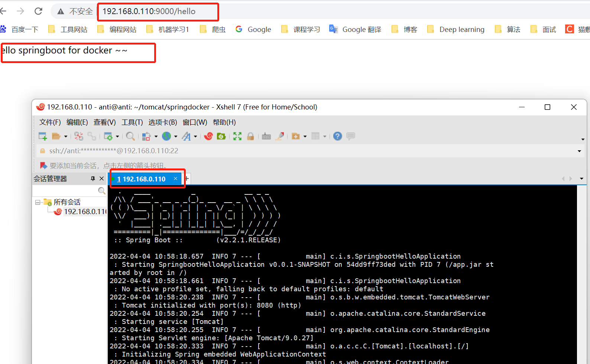
Task: Expand dropdown next to folder-plus icon
Action: (x=305, y=137)
